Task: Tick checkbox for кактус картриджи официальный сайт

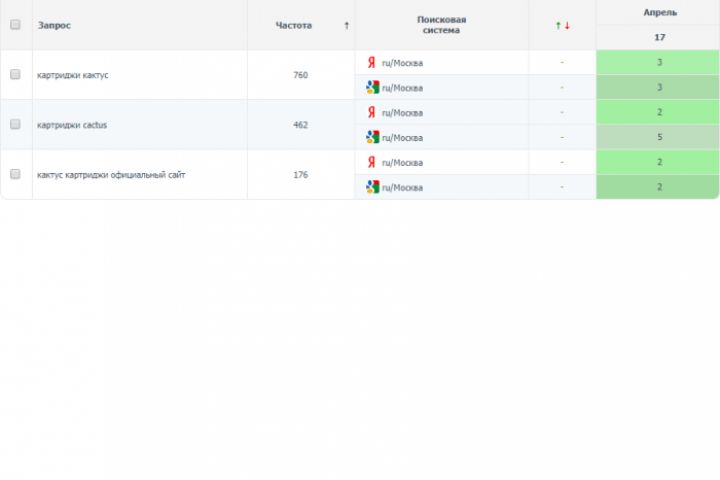Action: [x=15, y=174]
